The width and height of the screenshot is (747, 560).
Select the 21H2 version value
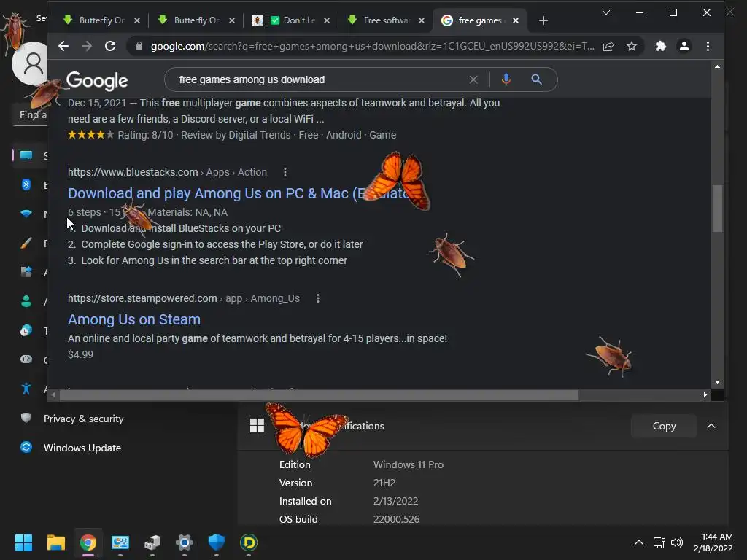click(384, 483)
